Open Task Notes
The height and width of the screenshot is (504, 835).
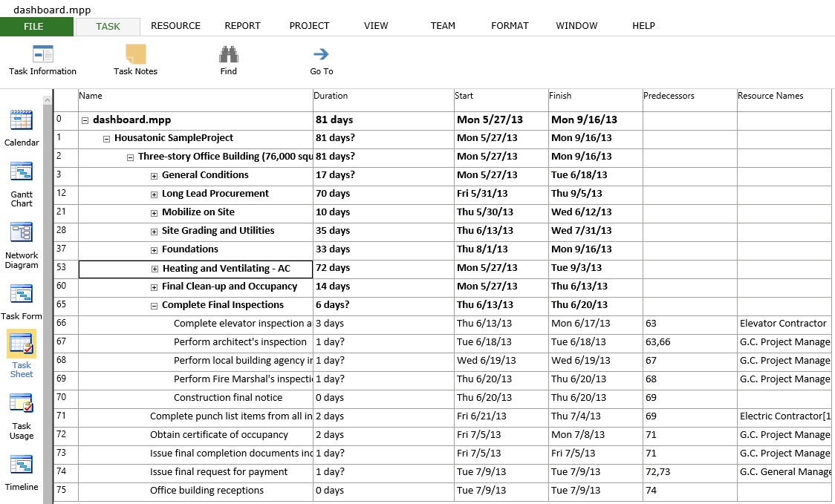coord(134,59)
